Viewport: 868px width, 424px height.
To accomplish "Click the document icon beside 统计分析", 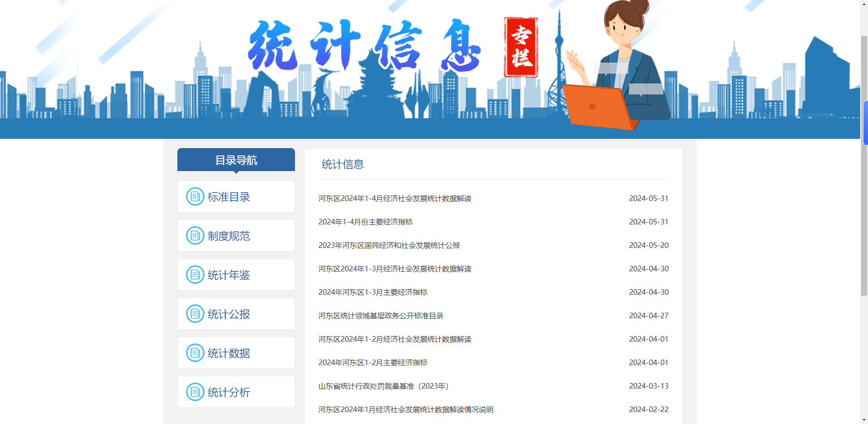I will click(195, 392).
